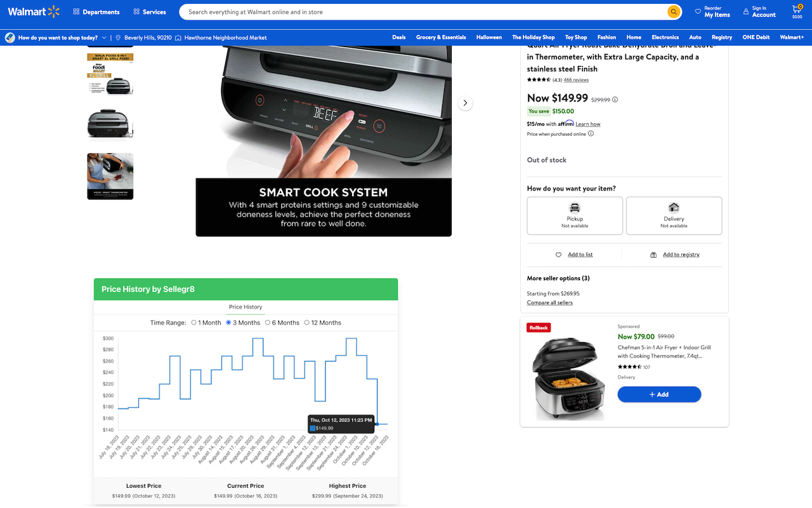
Task: Add Chefman Air Fryer to cart
Action: [x=659, y=394]
